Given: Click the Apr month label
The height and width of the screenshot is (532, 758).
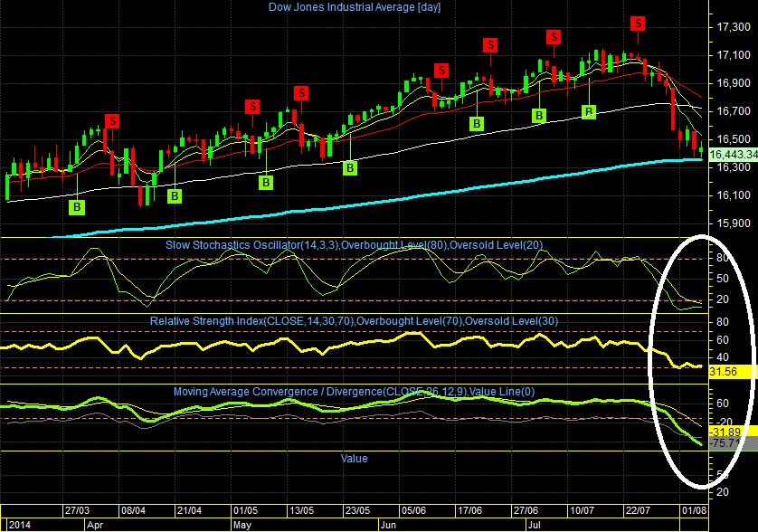Looking at the screenshot, I should coord(95,526).
